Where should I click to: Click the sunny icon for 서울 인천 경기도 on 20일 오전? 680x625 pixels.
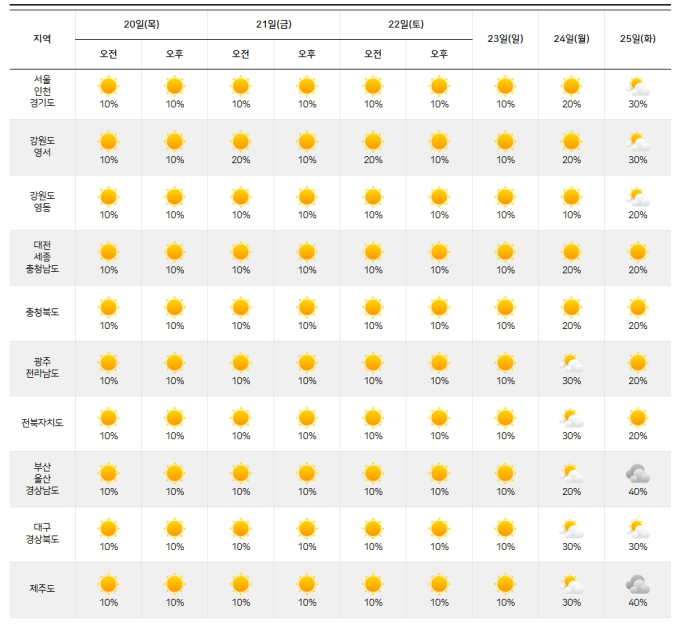tap(108, 86)
